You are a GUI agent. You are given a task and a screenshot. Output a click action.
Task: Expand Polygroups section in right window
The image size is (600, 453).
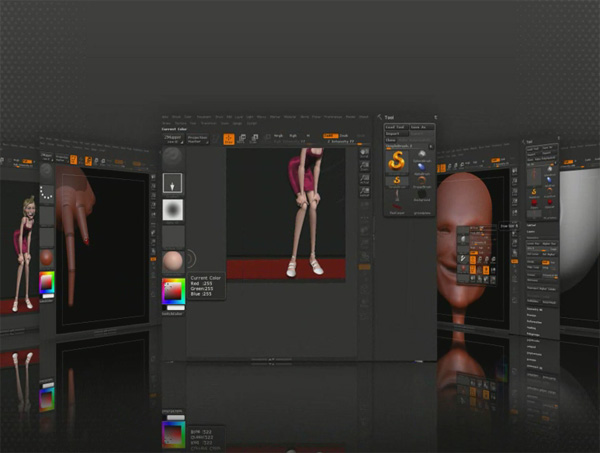pos(533,334)
